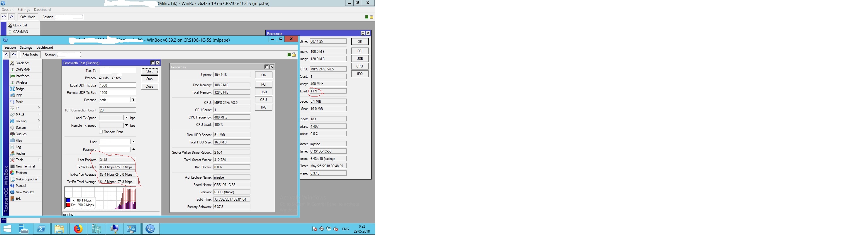Click PCI in the back Resources window
Screen dimensions: 868x237
[360, 51]
